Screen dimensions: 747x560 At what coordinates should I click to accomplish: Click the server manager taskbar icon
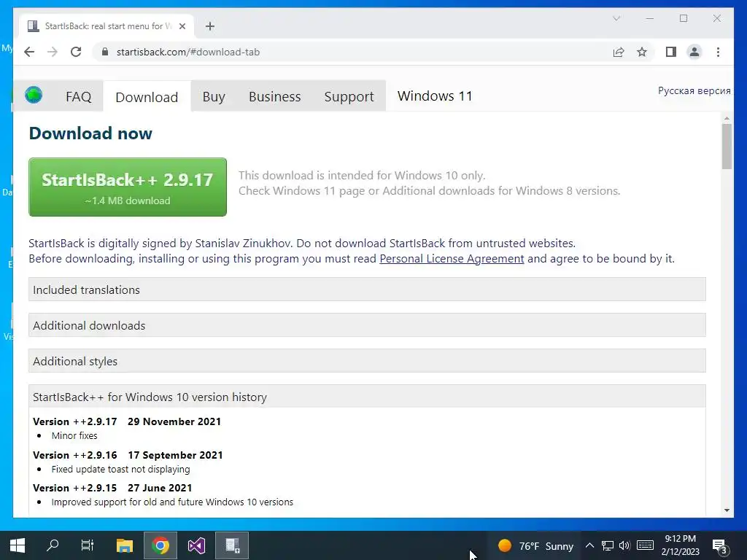(232, 545)
